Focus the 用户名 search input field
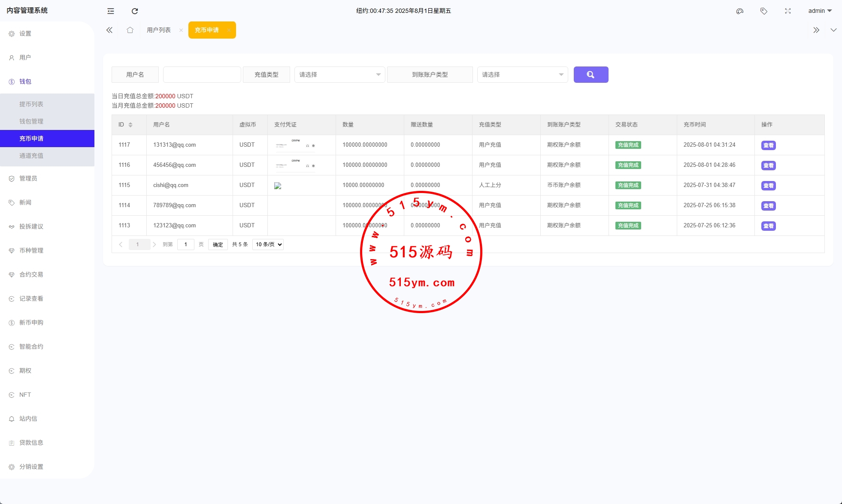842x504 pixels. tap(202, 75)
